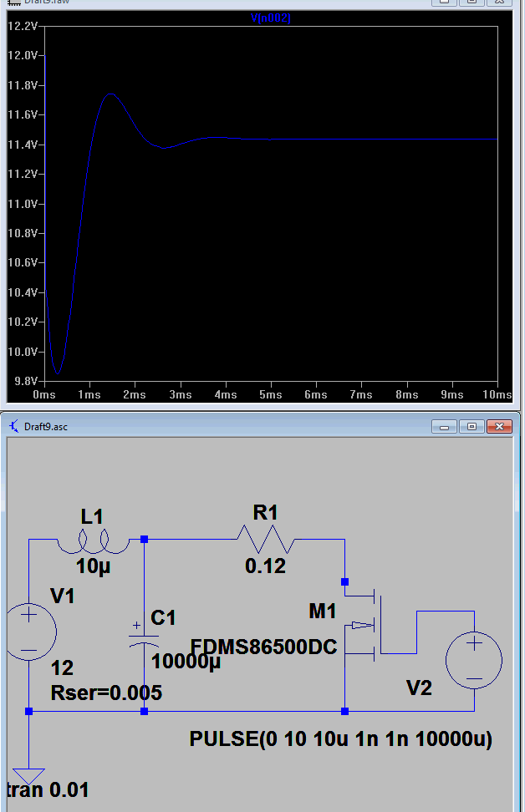Click the M1 label
Image resolution: width=525 pixels, height=812 pixels.
pyautogui.click(x=323, y=612)
